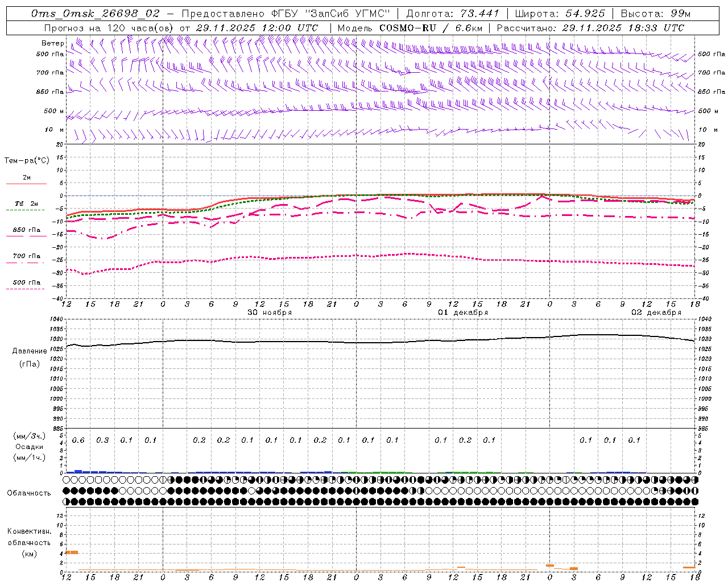This screenshot has height=582, width=728.
Task: Click the solid line sample under the 2м legend label
Action: tap(26, 184)
